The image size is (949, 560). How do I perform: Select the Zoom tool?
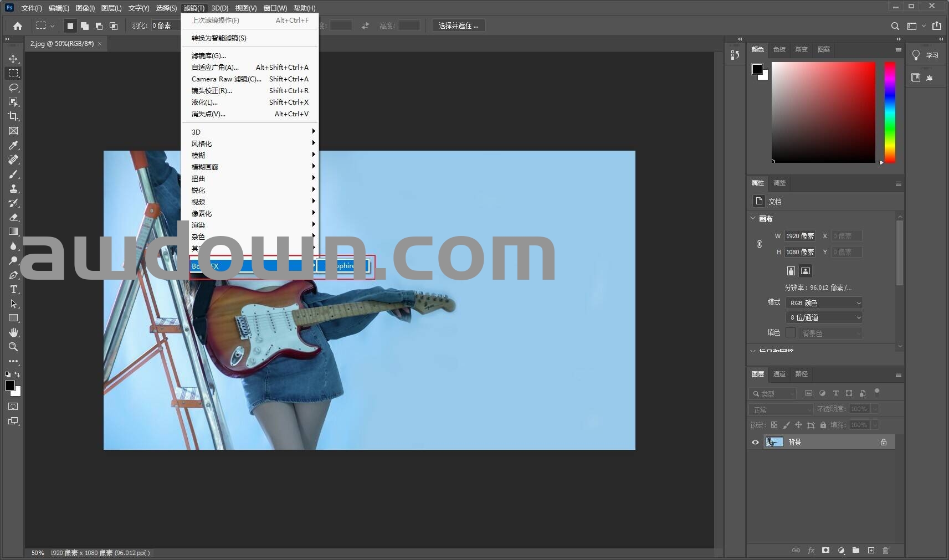coord(13,347)
